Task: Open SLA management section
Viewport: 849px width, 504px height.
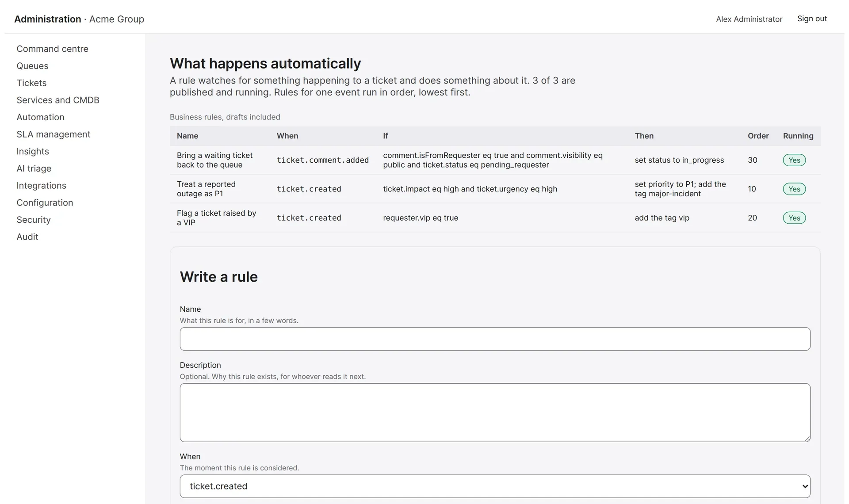Action: pyautogui.click(x=53, y=134)
